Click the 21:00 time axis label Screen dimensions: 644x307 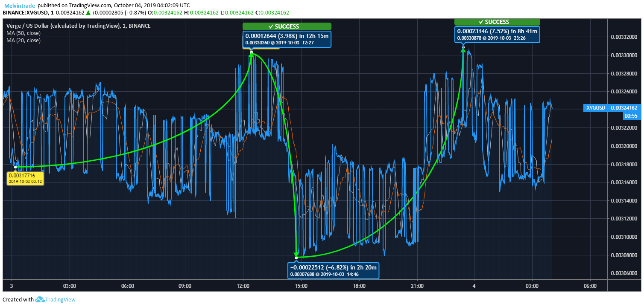pos(417,286)
